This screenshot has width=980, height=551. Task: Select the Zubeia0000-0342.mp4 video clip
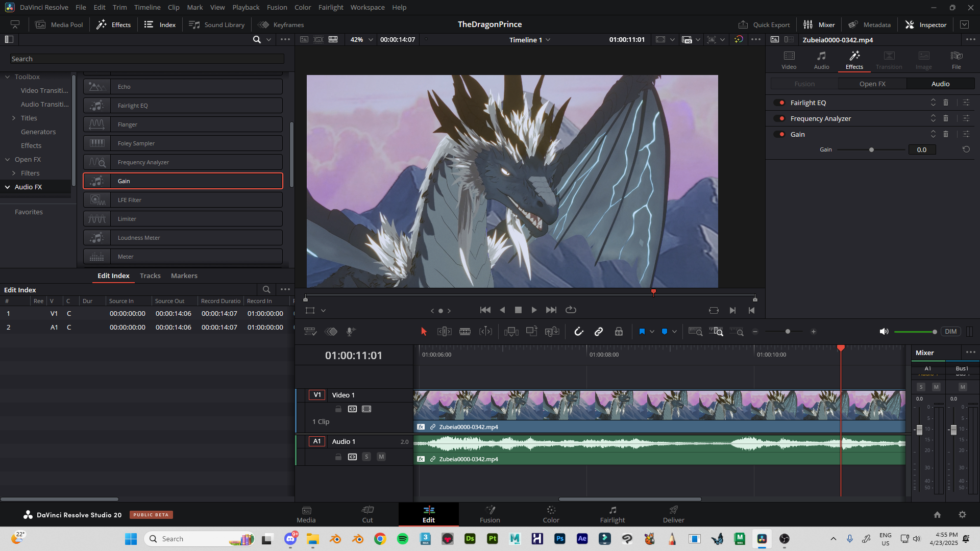[x=659, y=412]
